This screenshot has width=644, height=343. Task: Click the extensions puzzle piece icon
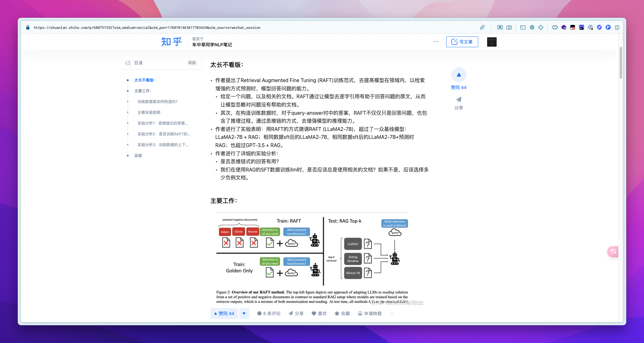[x=555, y=28]
